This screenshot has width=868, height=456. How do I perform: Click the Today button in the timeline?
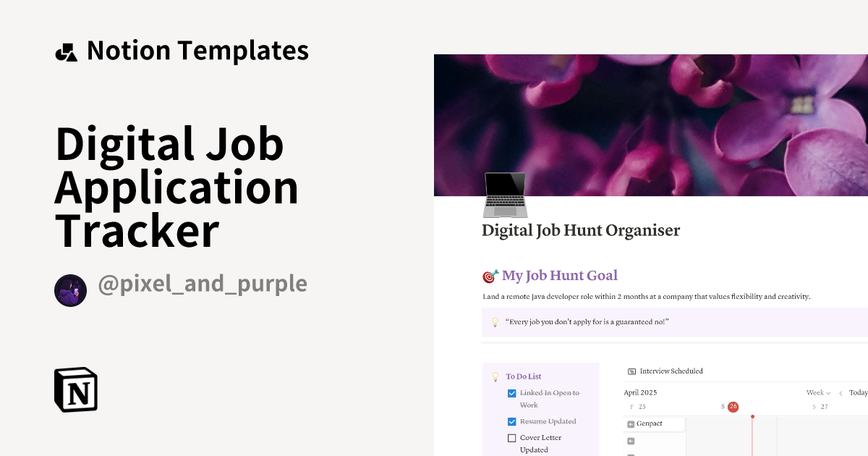858,392
